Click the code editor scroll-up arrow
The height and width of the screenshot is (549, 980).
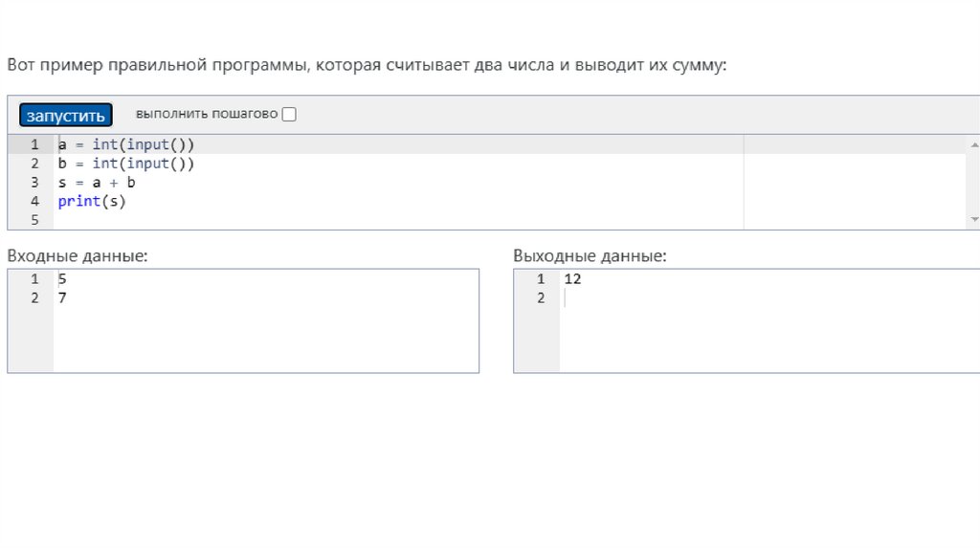tap(974, 144)
